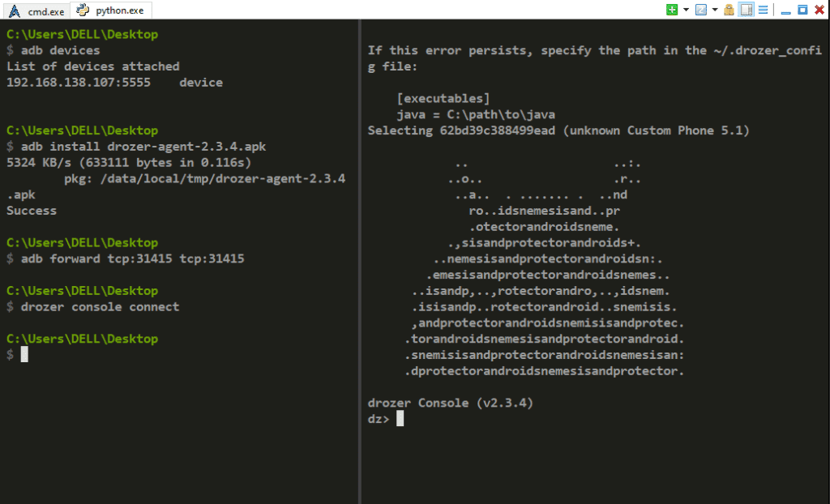
Task: Click the 'drozer Console (v2.3.4)' text line
Action: tap(451, 403)
